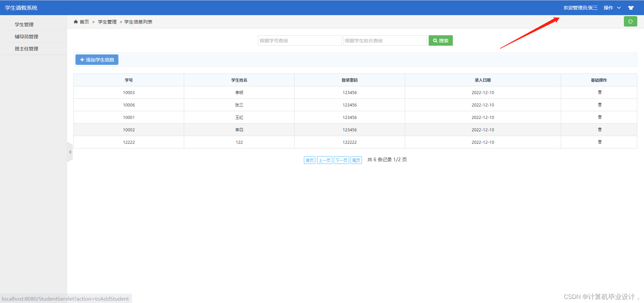
Task: Click student name 张三 in table
Action: (x=239, y=105)
